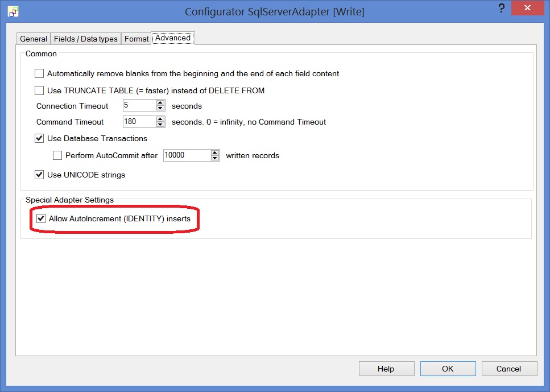
Task: Disable Allow AutoIncrement (IDENTITY) inserts
Action: pyautogui.click(x=40, y=218)
